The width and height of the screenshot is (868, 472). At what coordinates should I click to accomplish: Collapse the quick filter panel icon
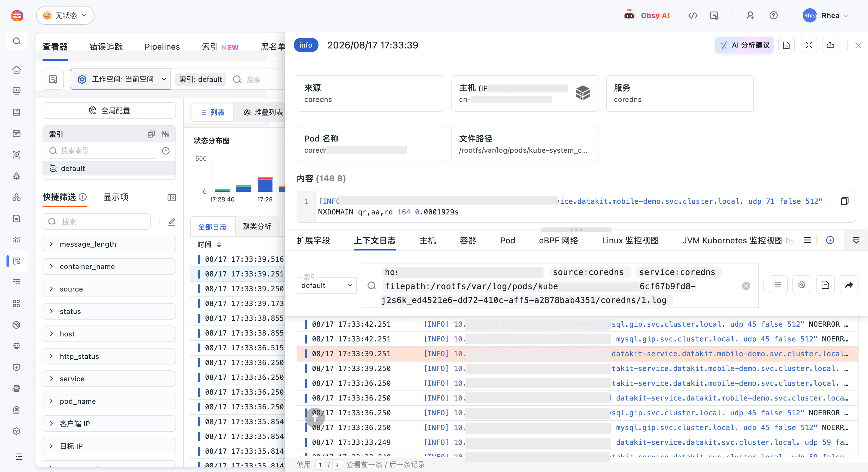[x=172, y=197]
